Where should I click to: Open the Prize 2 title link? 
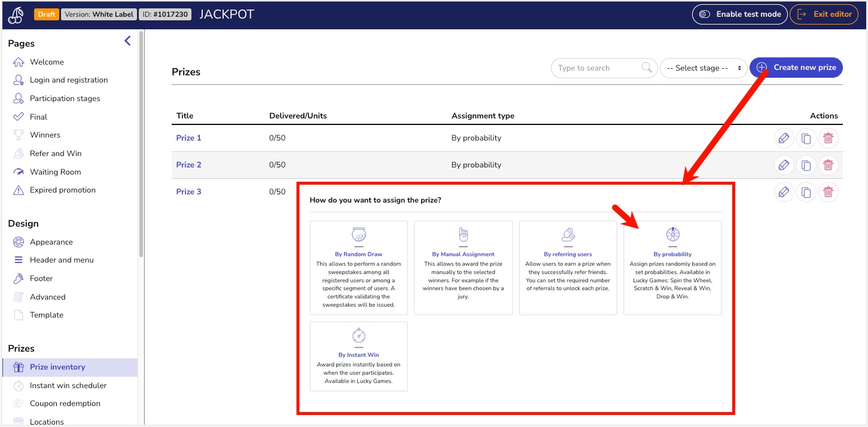click(189, 165)
